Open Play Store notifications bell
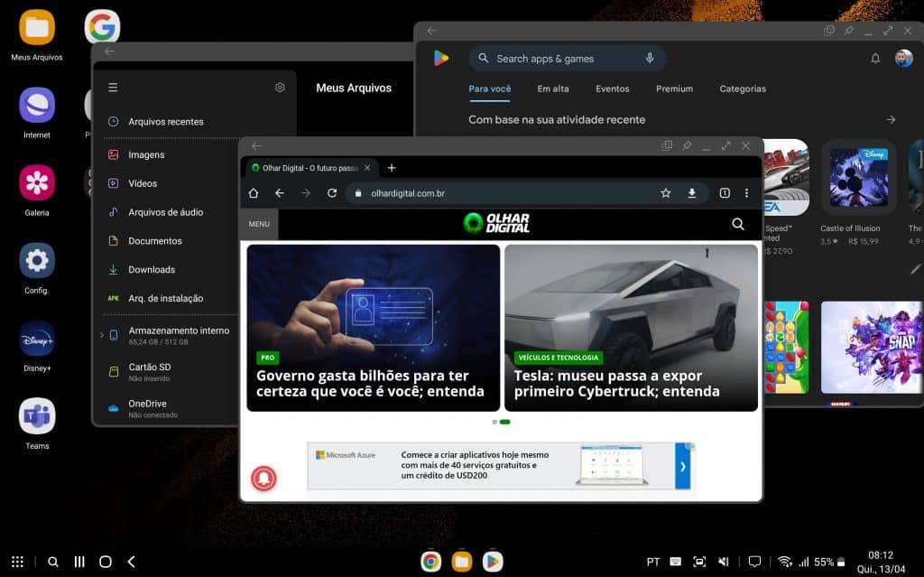Viewport: 924px width, 577px height. 875,58
